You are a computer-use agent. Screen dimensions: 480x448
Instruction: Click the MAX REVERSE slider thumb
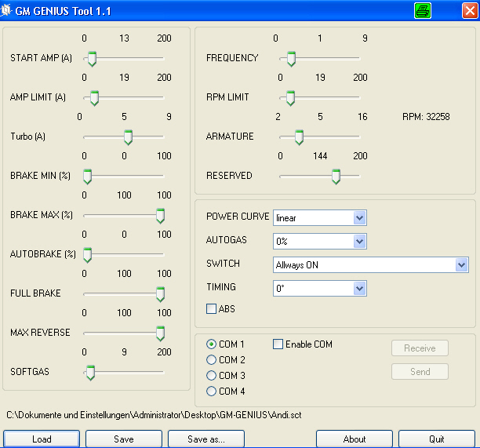[x=160, y=333]
